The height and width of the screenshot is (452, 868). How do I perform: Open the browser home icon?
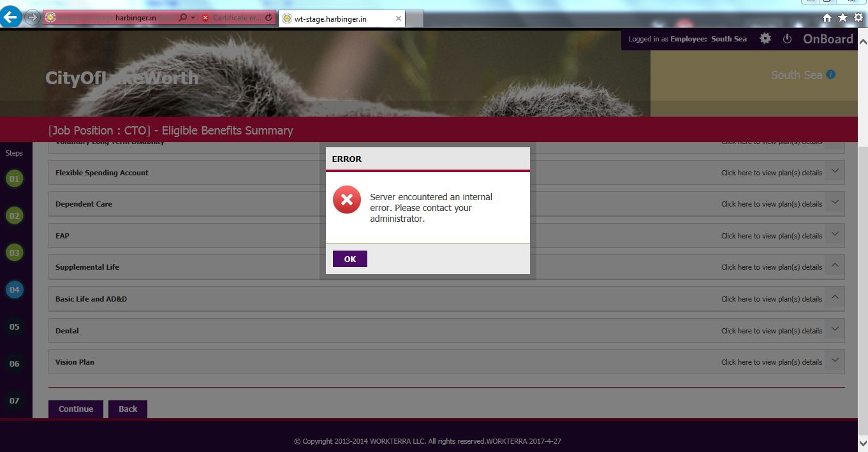pos(827,18)
